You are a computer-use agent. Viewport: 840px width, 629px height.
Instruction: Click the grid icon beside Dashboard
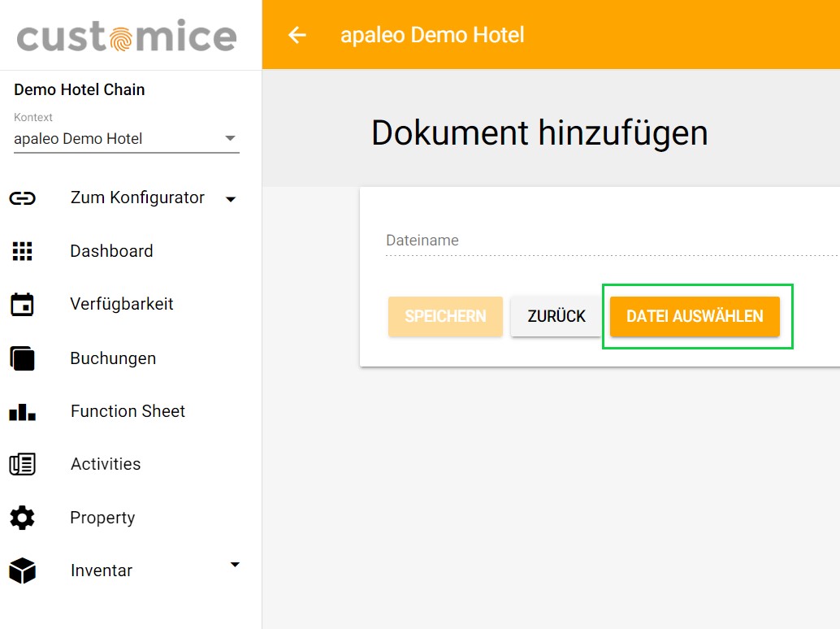tap(23, 251)
